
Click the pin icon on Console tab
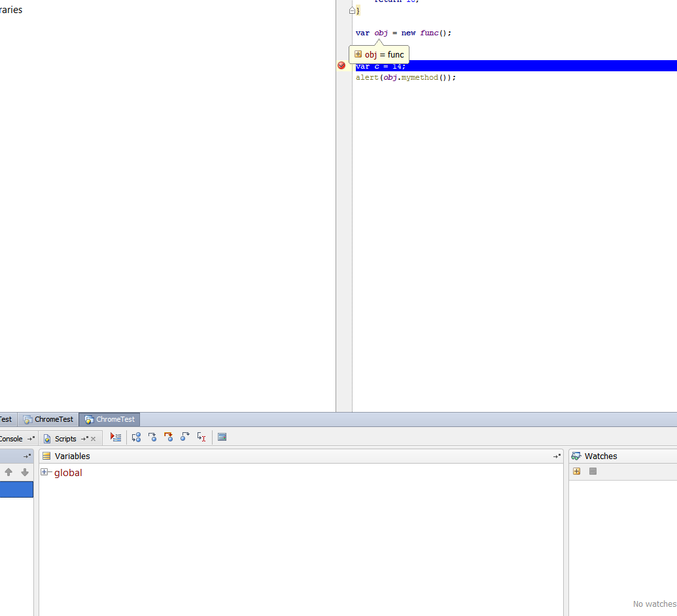(x=31, y=439)
